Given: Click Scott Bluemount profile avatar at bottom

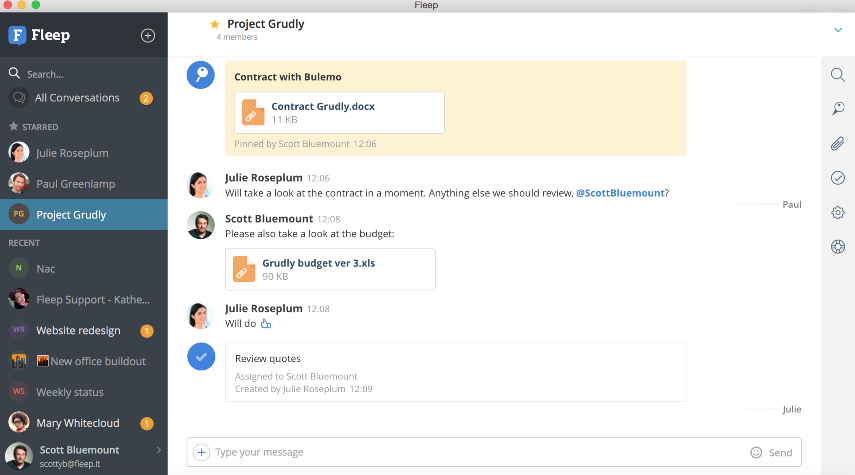Looking at the screenshot, I should 19,456.
